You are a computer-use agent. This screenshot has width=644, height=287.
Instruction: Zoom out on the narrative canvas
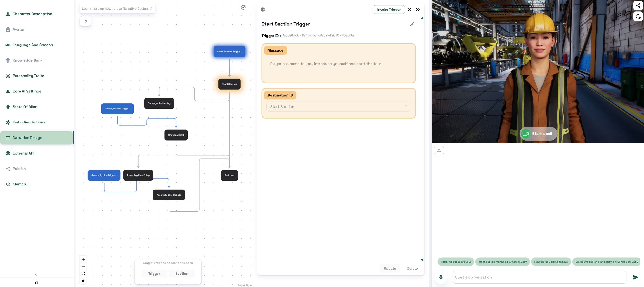(83, 266)
